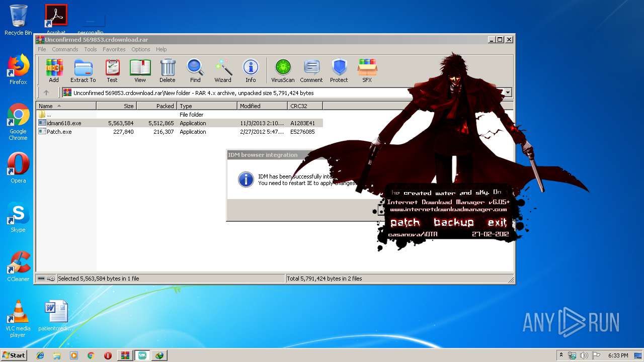Click the status bar drive icon

[42, 279]
